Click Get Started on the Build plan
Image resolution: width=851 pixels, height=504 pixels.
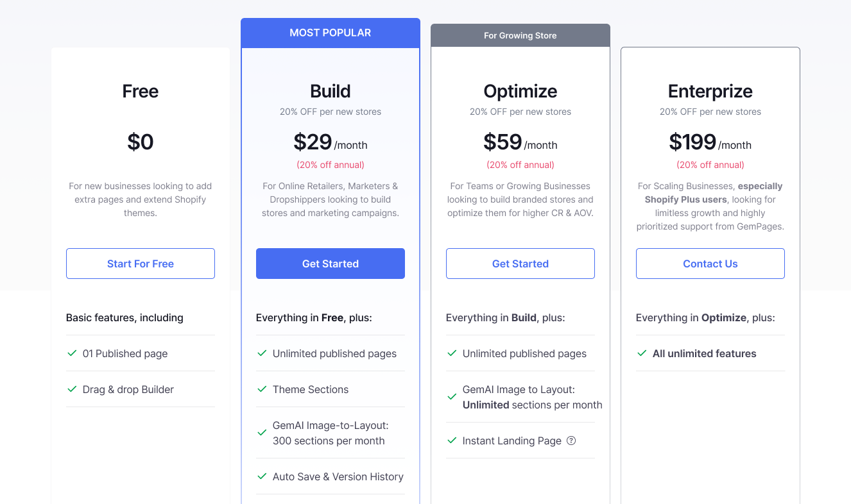(330, 264)
